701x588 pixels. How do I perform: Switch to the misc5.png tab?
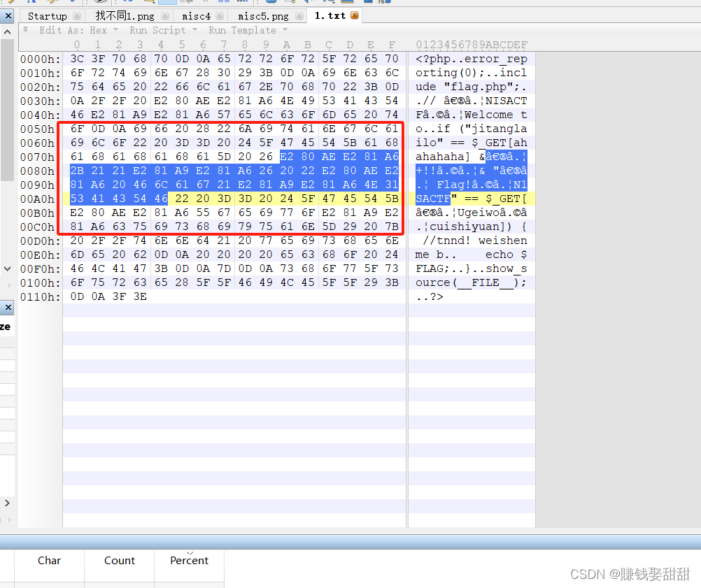pos(263,16)
